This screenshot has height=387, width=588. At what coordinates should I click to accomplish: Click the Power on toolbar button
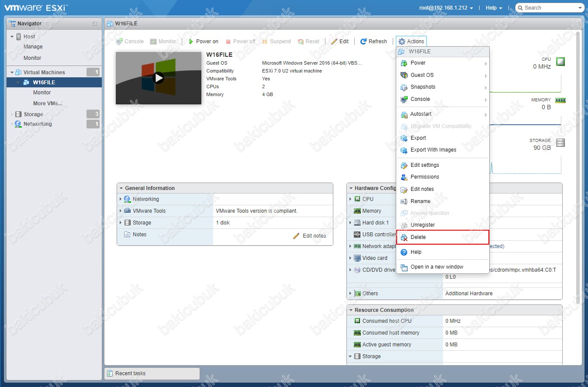coord(203,41)
